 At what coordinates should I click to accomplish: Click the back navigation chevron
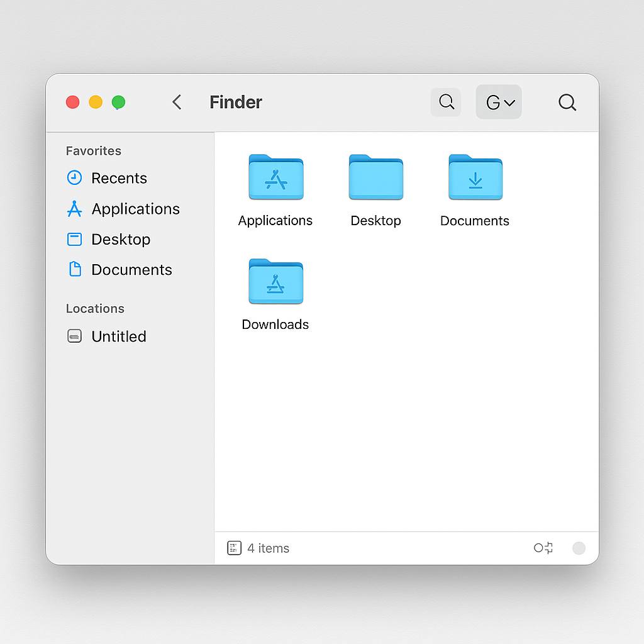177,102
